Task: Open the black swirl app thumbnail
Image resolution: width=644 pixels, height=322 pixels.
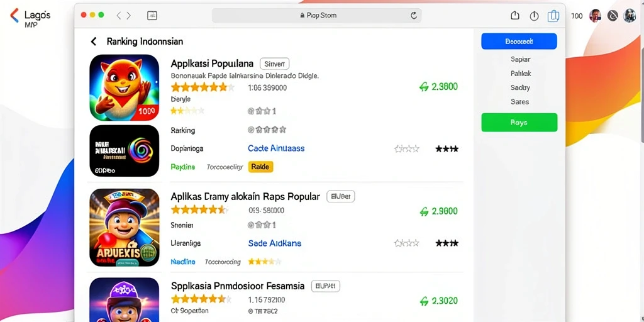Action: click(124, 151)
